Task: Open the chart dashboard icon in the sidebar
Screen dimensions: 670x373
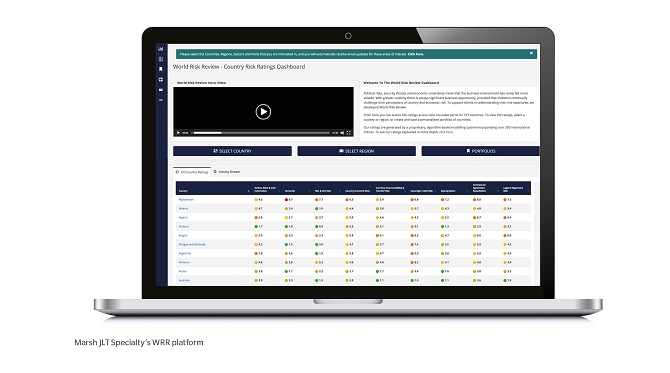Action: [x=161, y=49]
